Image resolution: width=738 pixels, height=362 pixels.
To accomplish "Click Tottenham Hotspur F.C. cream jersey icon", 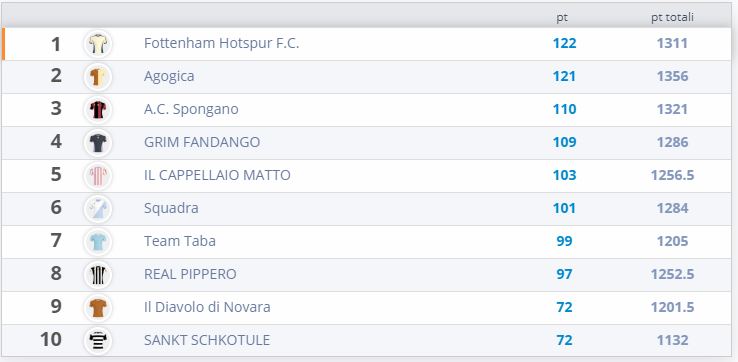I will 98,44.
